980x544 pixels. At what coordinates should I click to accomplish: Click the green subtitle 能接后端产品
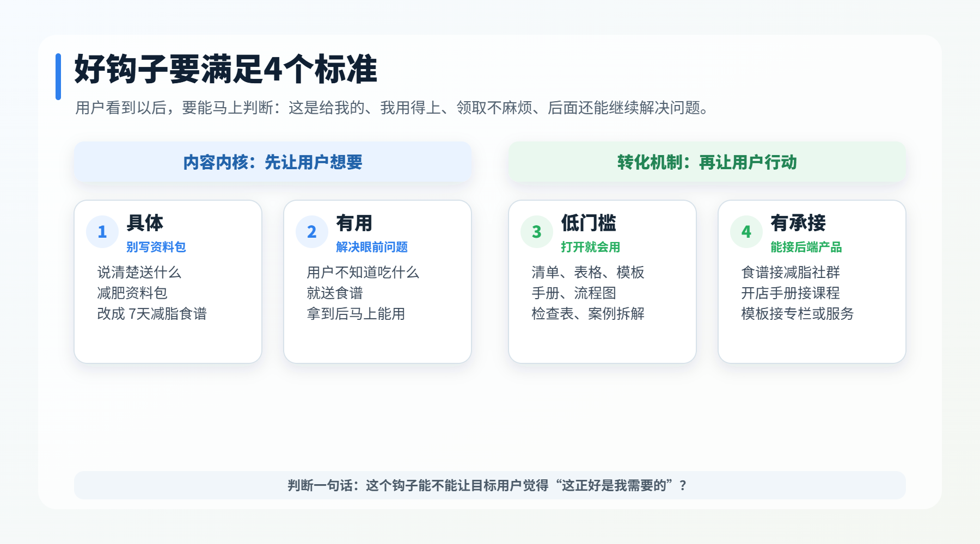[x=806, y=247]
